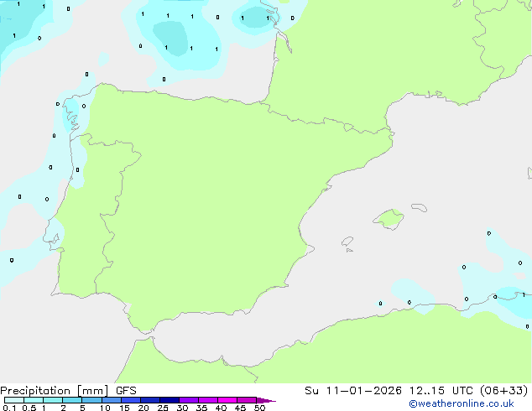Click the date 'Su 11-01-2026' label

tap(353, 391)
